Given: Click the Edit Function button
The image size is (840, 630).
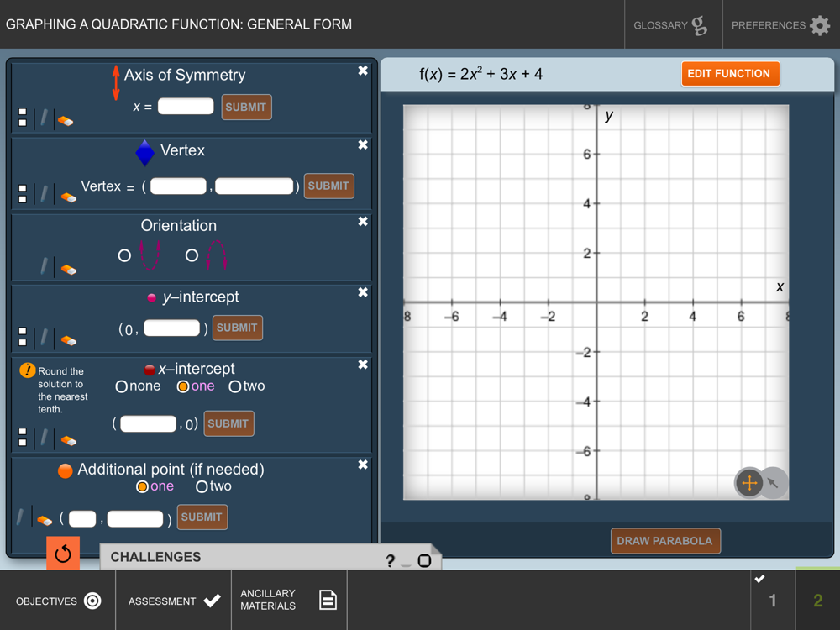Looking at the screenshot, I should point(729,74).
